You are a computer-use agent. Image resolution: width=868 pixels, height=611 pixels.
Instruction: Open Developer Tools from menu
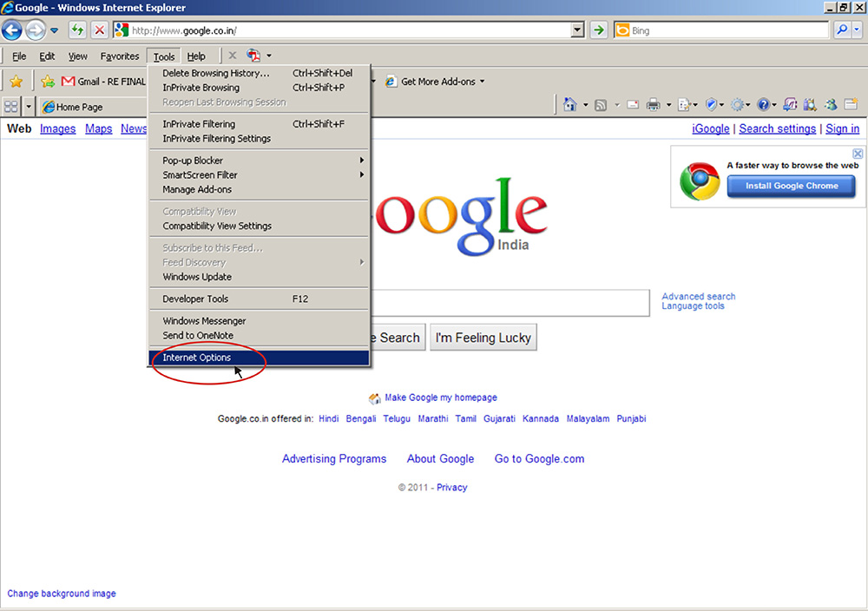point(259,299)
